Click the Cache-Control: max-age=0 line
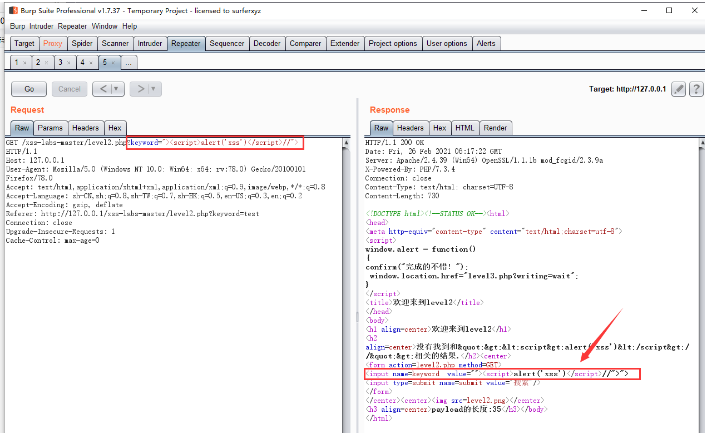705x433 pixels. pyautogui.click(x=53, y=241)
